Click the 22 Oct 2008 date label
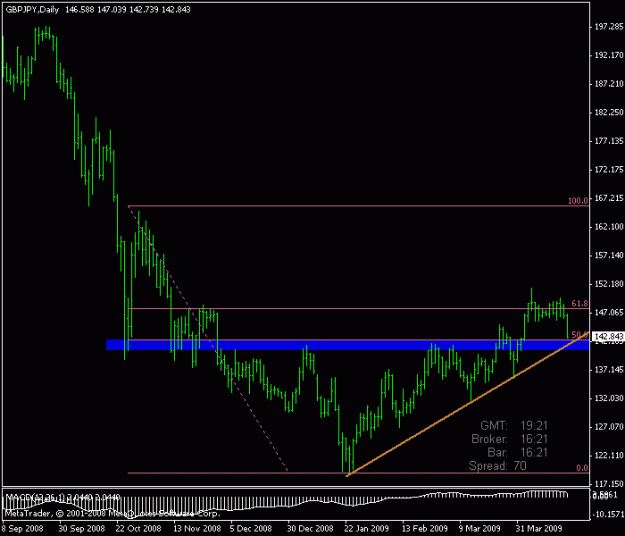 click(138, 529)
